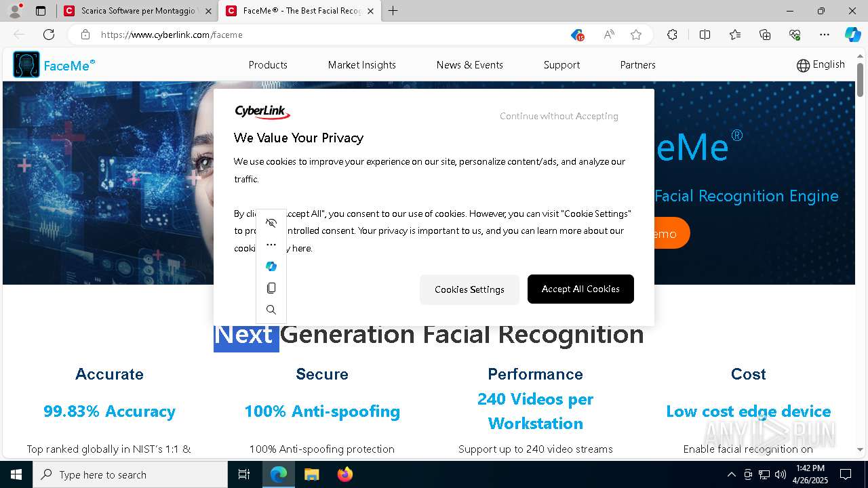Click the Low cost edge device heading

pyautogui.click(x=748, y=411)
